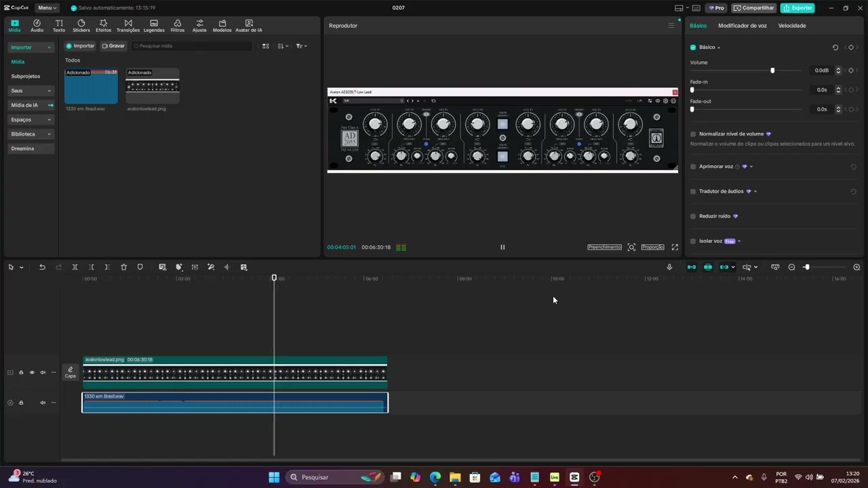This screenshot has width=868, height=488.
Task: Click the Proporção aspect ratio button
Action: click(653, 247)
